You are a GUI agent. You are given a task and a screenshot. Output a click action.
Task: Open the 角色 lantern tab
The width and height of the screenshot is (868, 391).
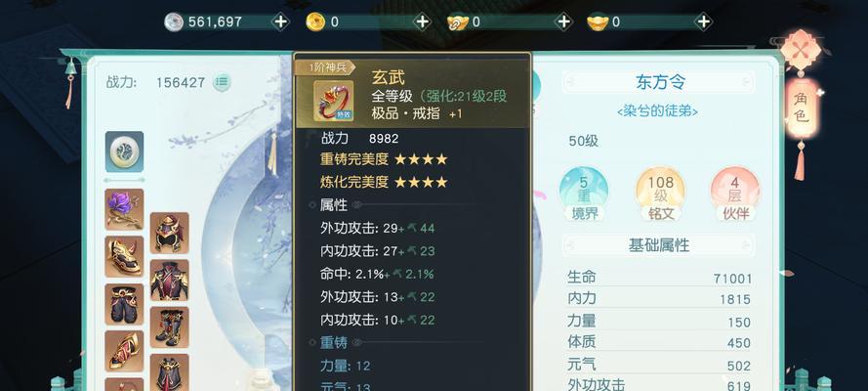[801, 109]
